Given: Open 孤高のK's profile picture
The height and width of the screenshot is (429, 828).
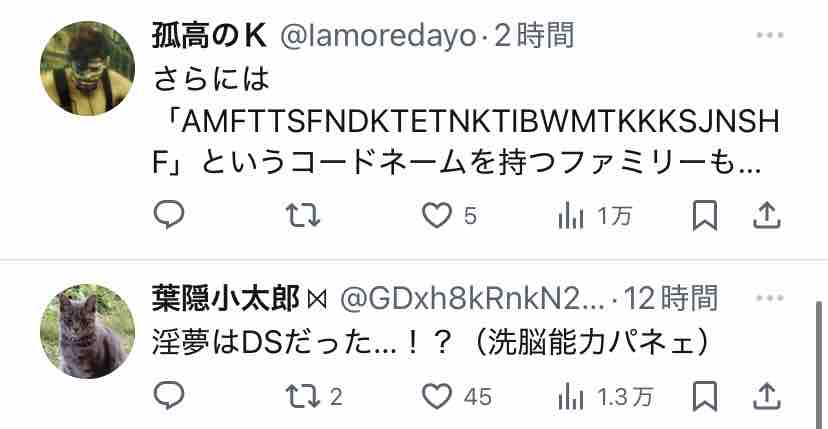Looking at the screenshot, I should [x=87, y=68].
